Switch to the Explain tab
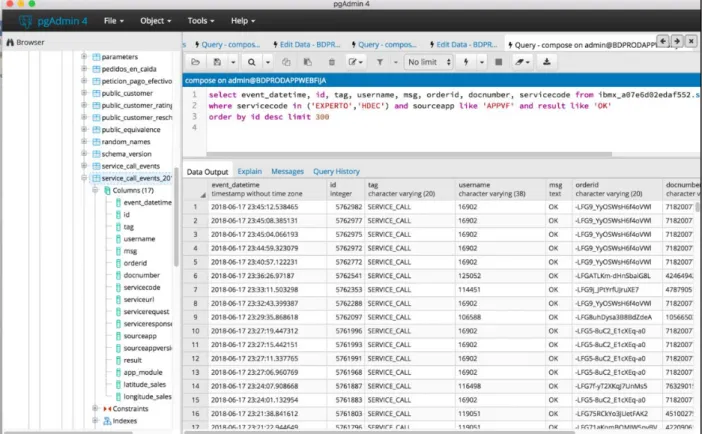This screenshot has height=434, width=702. (249, 172)
